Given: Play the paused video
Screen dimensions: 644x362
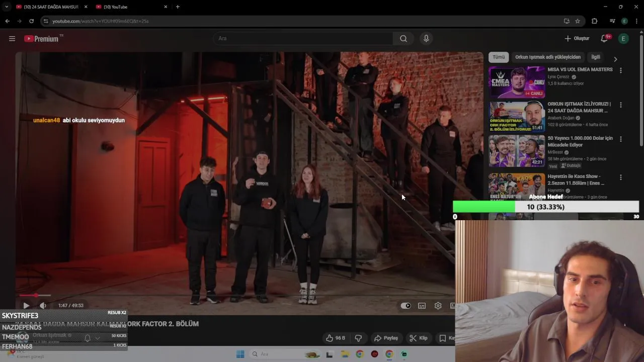Looking at the screenshot, I should coord(26,305).
